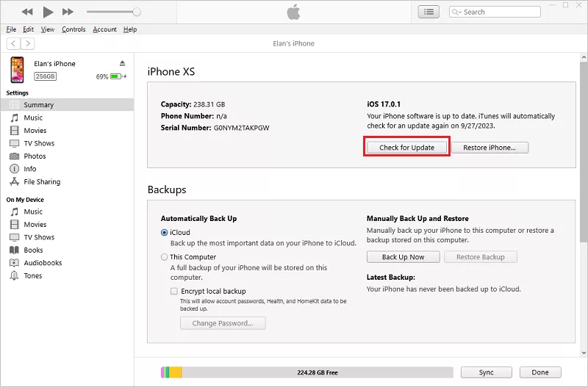Viewport: 588px width, 387px height.
Task: Click the Play button
Action: (48, 12)
